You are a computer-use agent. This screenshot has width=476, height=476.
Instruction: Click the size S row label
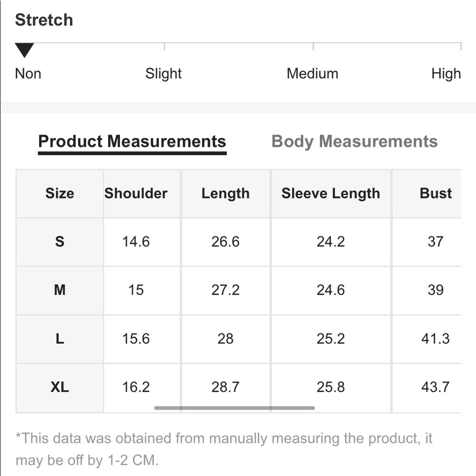point(60,242)
